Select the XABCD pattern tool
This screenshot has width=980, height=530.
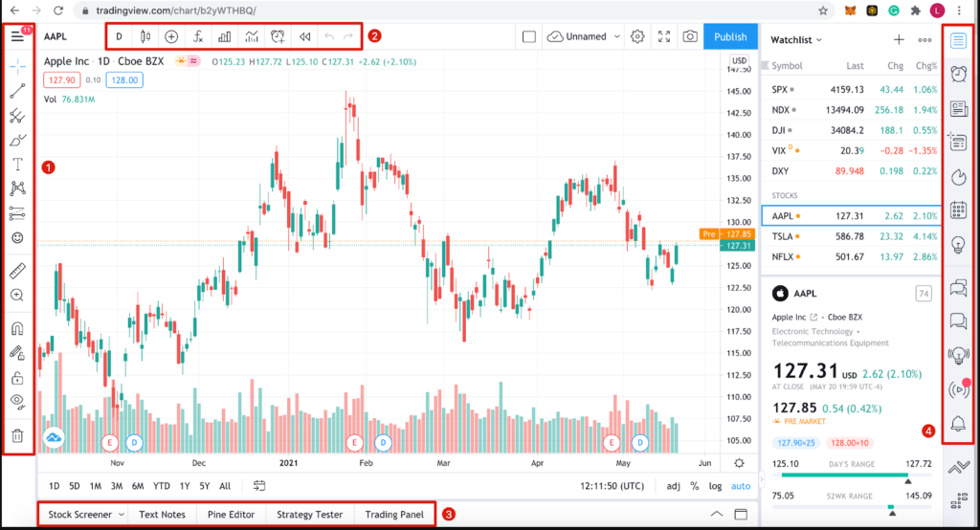tap(17, 188)
